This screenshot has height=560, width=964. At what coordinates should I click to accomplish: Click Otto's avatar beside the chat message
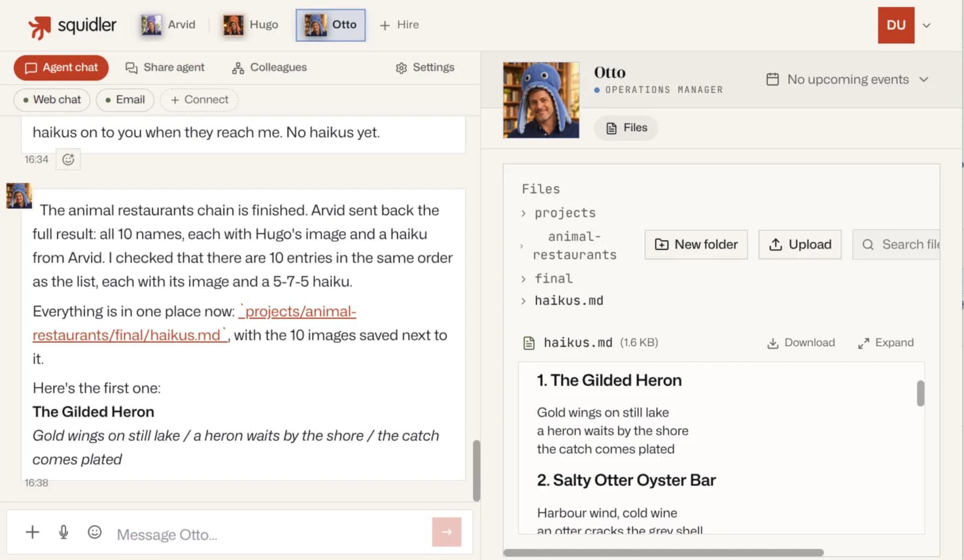pyautogui.click(x=19, y=196)
